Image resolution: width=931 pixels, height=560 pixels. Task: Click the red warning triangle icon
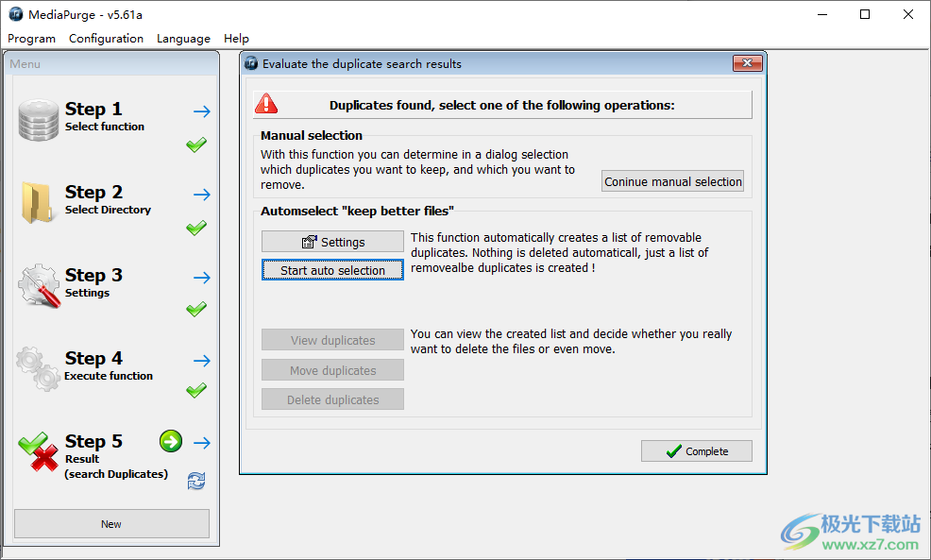pyautogui.click(x=267, y=104)
